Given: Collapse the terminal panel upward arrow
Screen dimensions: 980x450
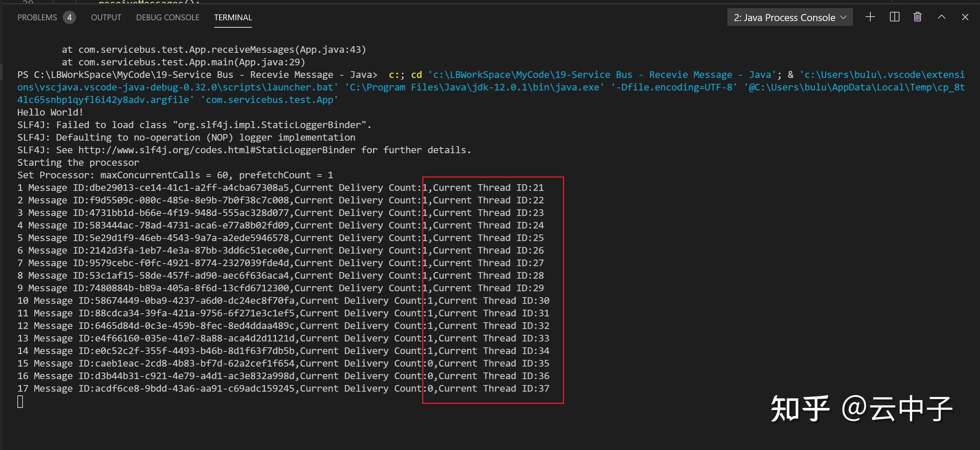Looking at the screenshot, I should coord(941,17).
